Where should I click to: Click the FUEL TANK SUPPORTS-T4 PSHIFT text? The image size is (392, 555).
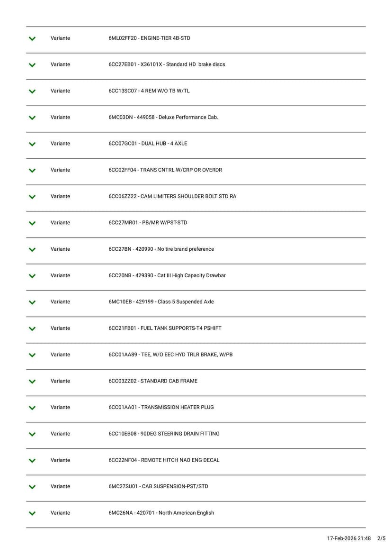click(x=165, y=328)
